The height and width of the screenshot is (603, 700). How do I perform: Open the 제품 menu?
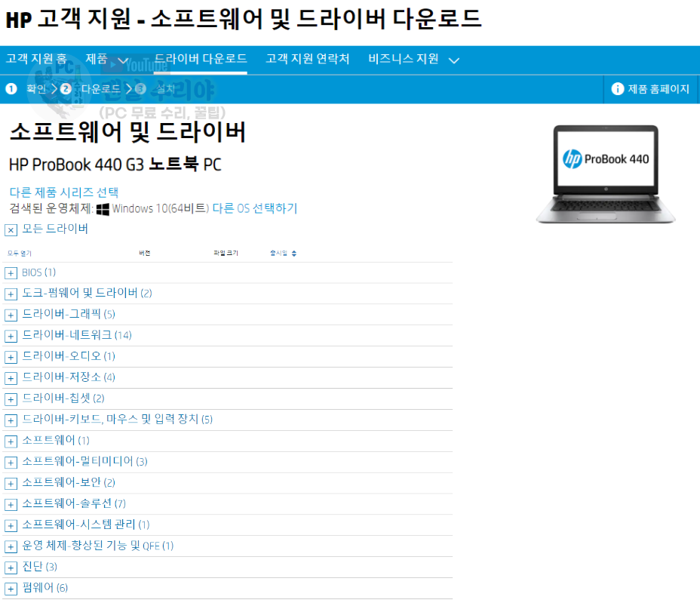tap(97, 59)
